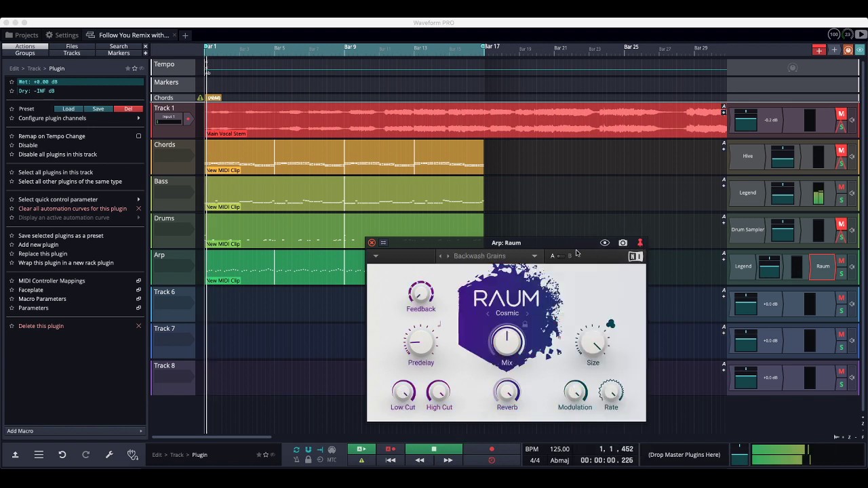Open the Settings tab
Image resolution: width=868 pixels, height=488 pixels.
point(62,35)
